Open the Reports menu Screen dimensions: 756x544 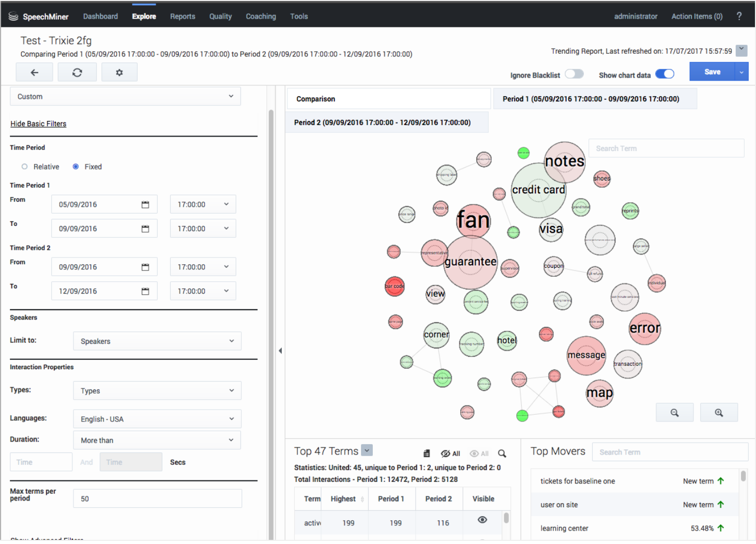[183, 17]
